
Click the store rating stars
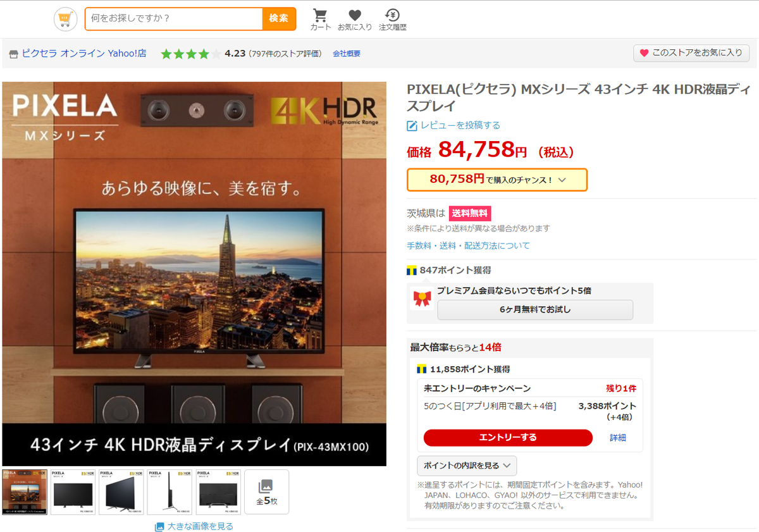pyautogui.click(x=190, y=54)
